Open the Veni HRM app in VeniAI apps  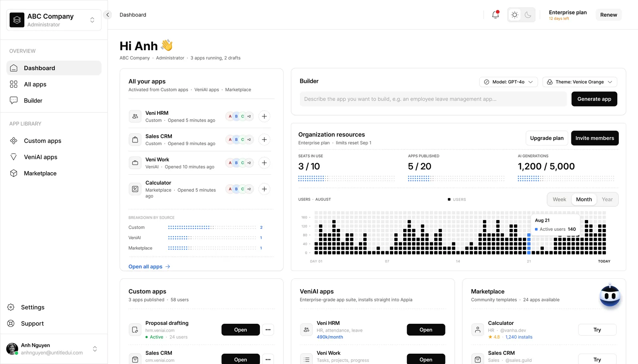tap(426, 330)
